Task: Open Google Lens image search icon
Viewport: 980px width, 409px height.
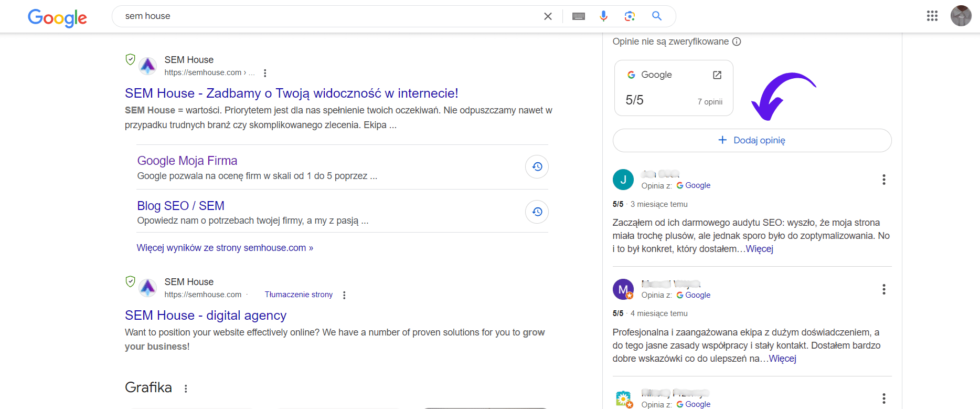Action: [x=630, y=16]
